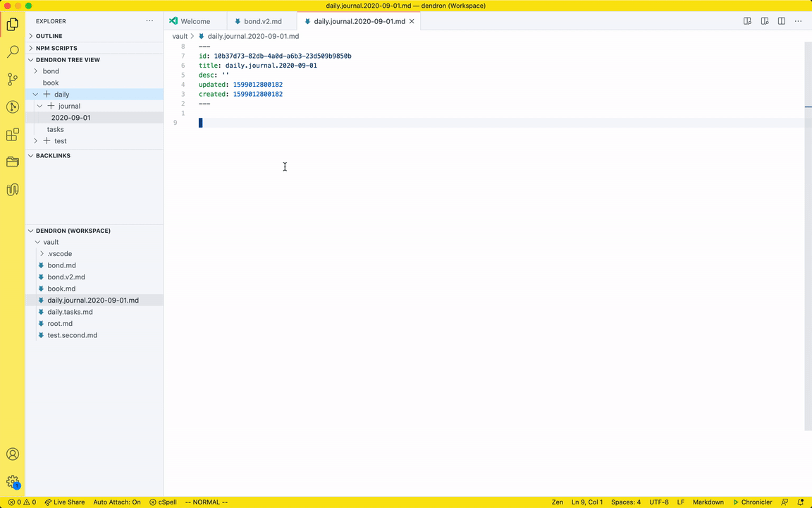Click Markdown language mode selector
Screen dimensions: 812x508
(708, 502)
